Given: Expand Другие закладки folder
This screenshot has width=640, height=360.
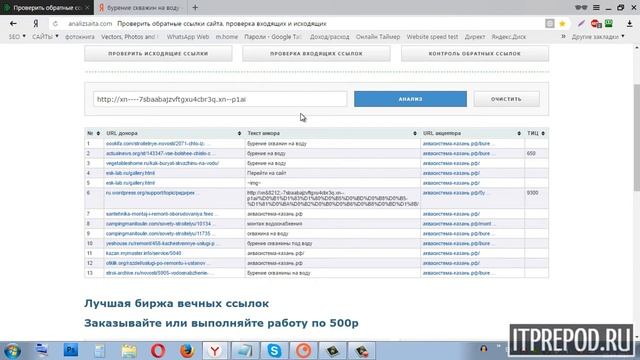Looking at the screenshot, I should [598, 37].
